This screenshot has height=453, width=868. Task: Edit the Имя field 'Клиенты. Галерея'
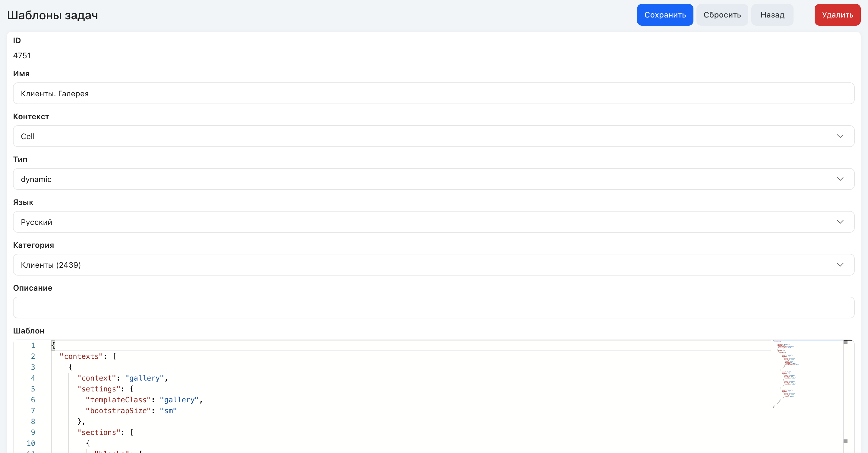pyautogui.click(x=434, y=94)
